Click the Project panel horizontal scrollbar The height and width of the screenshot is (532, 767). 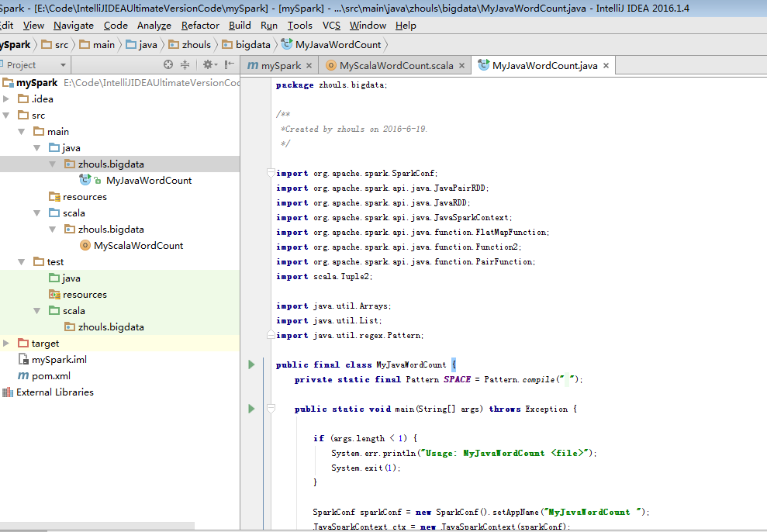point(98,526)
